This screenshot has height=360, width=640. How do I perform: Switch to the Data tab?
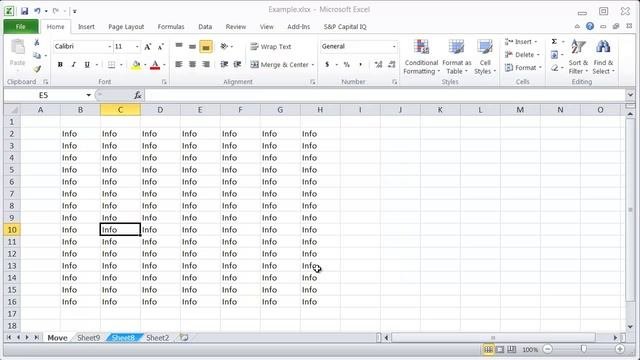[x=205, y=27]
